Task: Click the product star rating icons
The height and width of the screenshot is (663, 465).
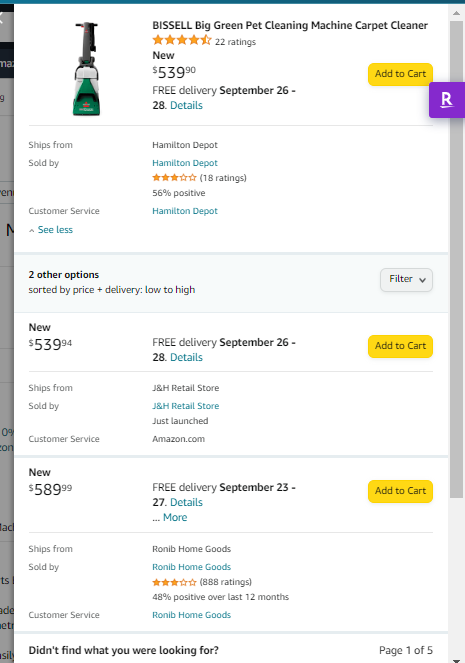Action: click(x=182, y=41)
